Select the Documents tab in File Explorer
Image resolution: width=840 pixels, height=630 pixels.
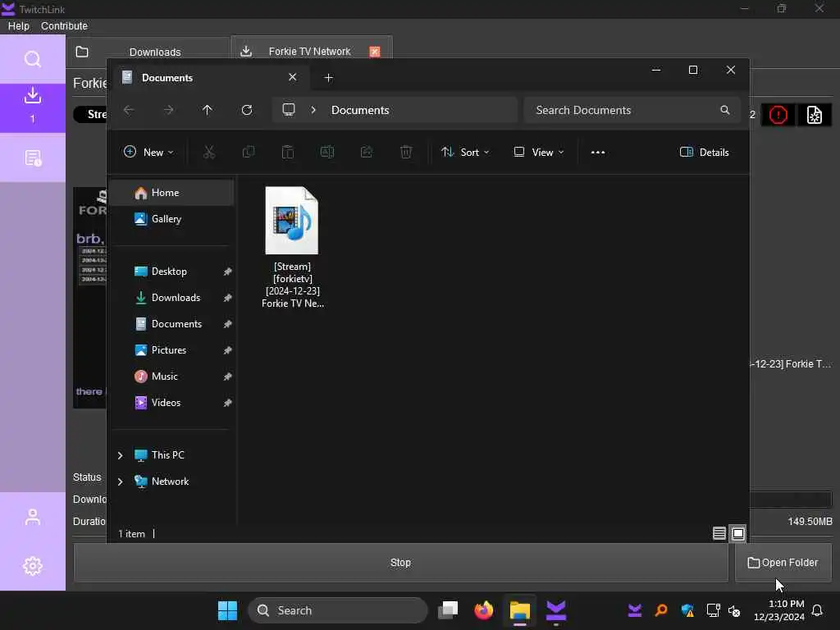coord(209,78)
